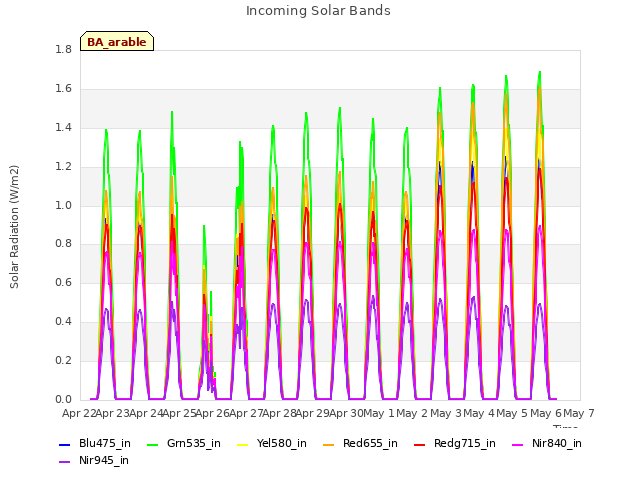Image resolution: width=640 pixels, height=480 pixels.
Task: Click the Grn535_in legend label
Action: [x=193, y=443]
